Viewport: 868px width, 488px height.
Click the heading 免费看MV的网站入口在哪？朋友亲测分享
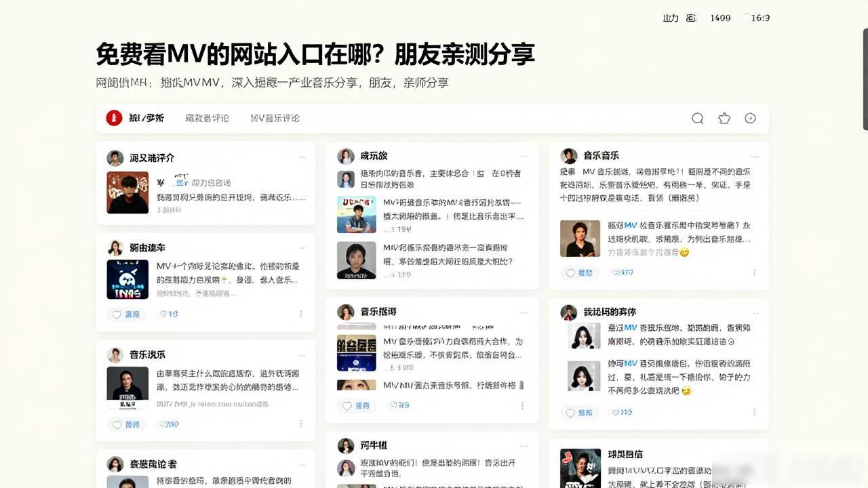[x=315, y=54]
